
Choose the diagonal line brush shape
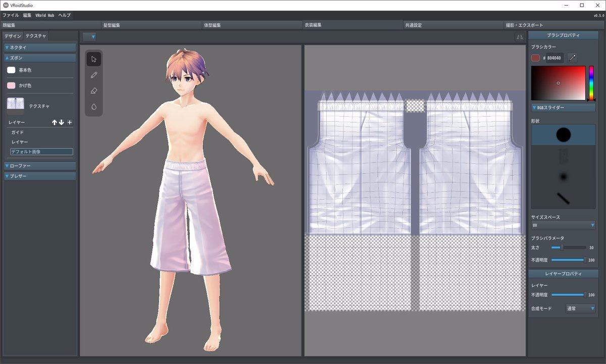point(563,198)
